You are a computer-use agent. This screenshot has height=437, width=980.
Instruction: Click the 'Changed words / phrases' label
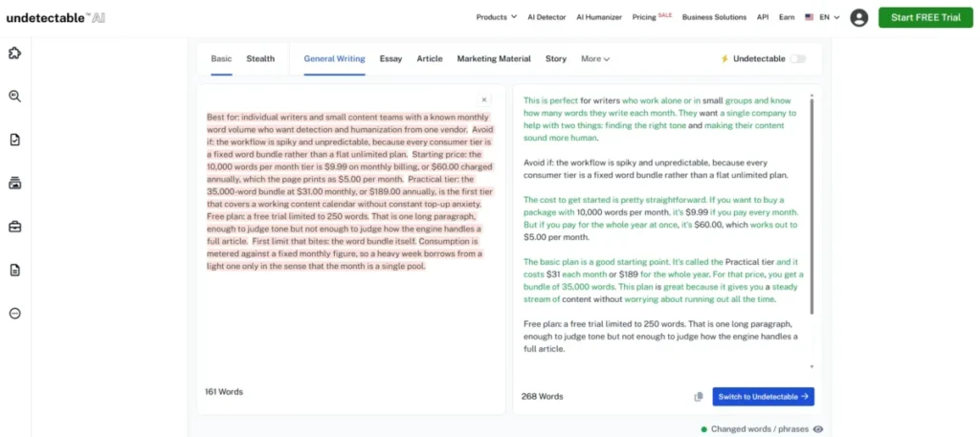[x=759, y=429]
